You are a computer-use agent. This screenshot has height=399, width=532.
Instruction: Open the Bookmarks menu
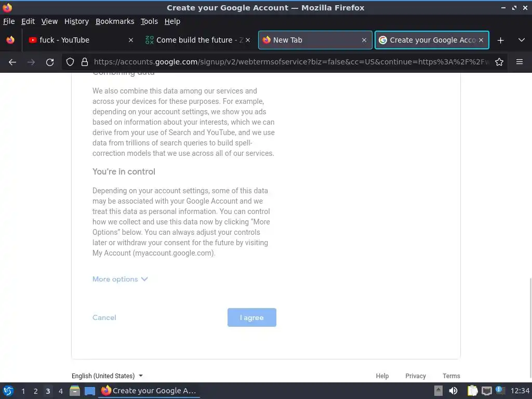point(115,21)
